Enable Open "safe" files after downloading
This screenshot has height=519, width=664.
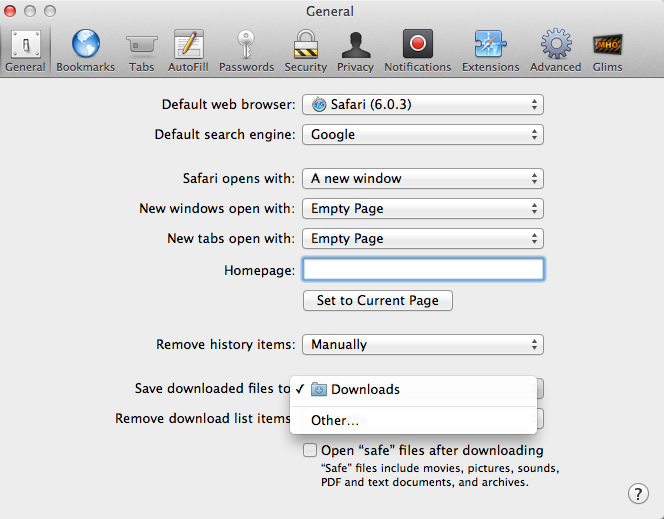pos(310,450)
